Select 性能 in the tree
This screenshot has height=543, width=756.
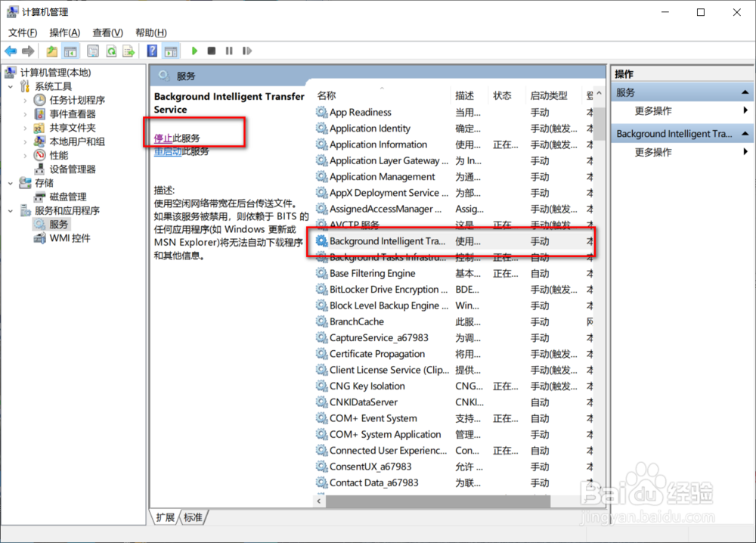pos(59,155)
